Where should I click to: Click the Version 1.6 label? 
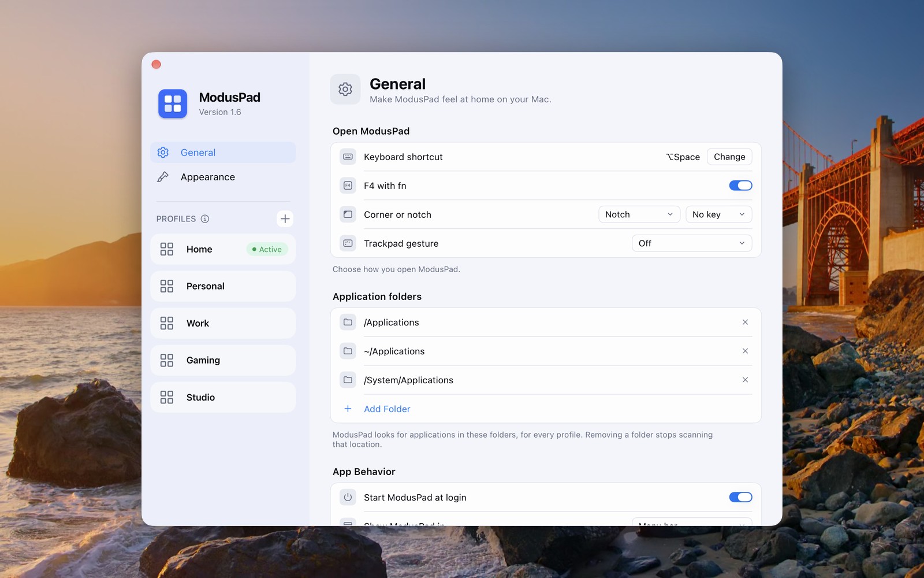coord(220,112)
